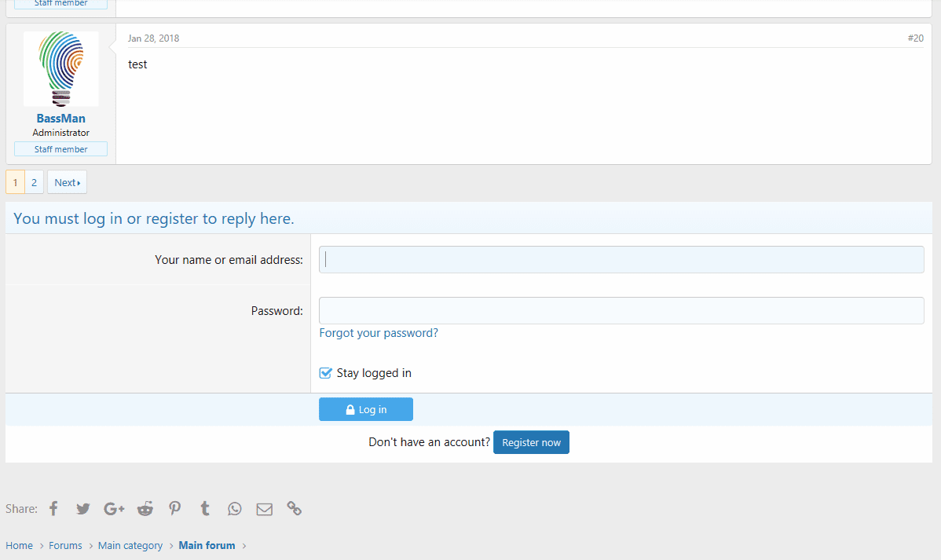Copy thread link with chain icon
This screenshot has width=941, height=560.
[x=295, y=509]
